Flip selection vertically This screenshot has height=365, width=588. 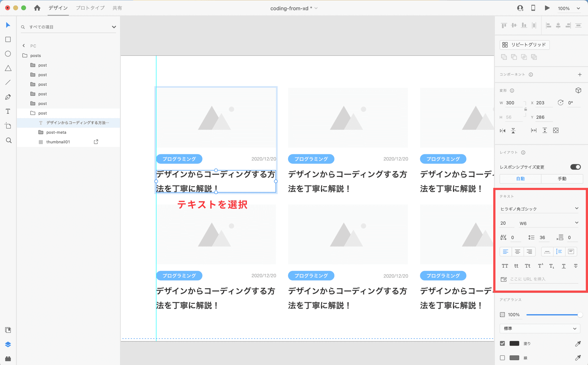pyautogui.click(x=513, y=131)
